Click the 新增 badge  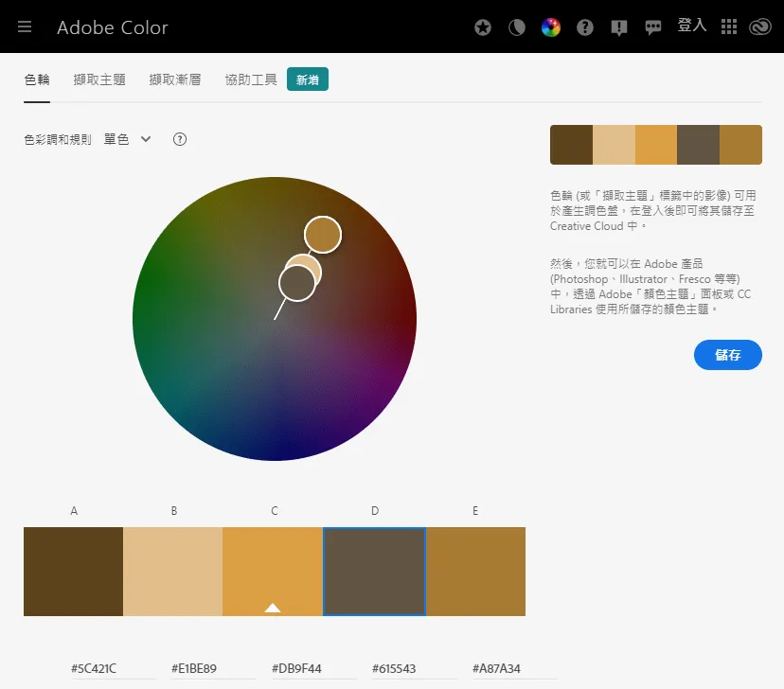point(308,79)
